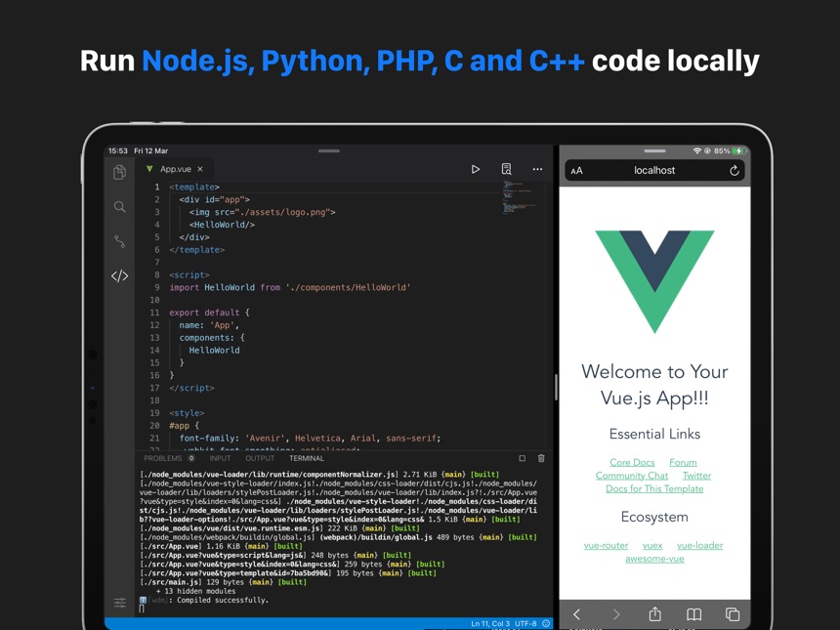Screen dimensions: 840x630
Task: Open the Safari share icon
Action: click(x=654, y=614)
